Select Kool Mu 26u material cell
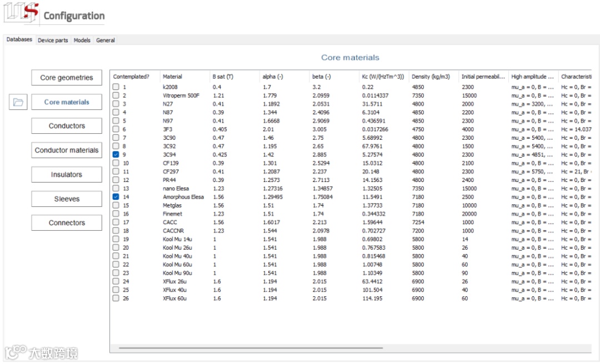600x364 pixels. (177, 247)
